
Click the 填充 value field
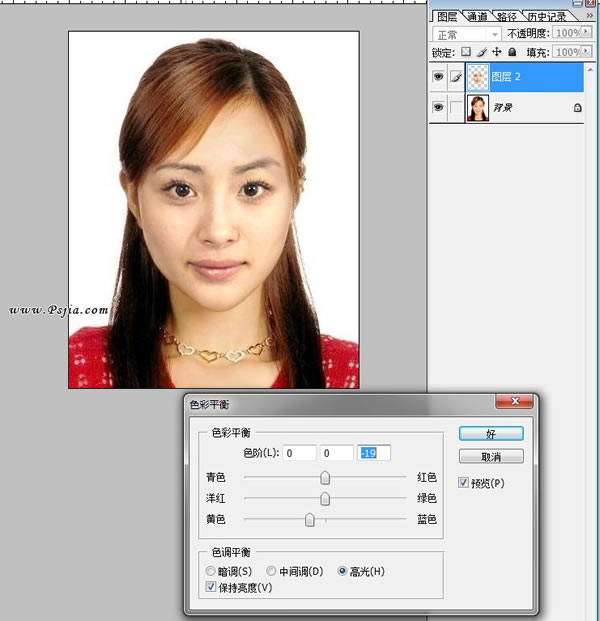[x=567, y=51]
